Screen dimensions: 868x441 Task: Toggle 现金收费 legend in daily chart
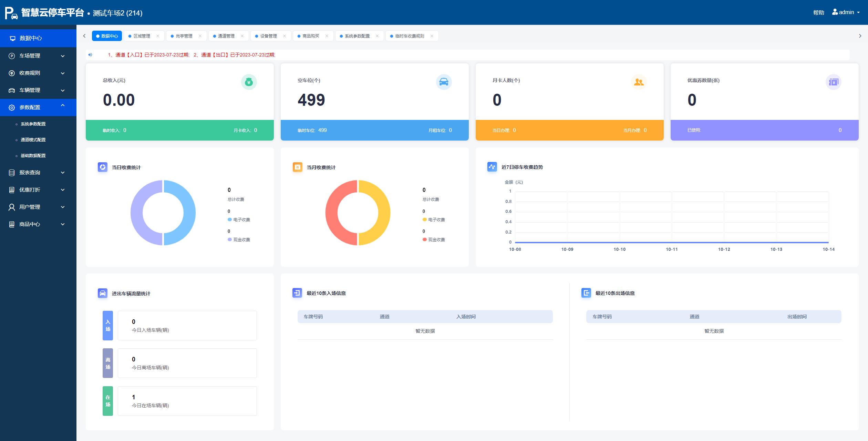(x=241, y=239)
